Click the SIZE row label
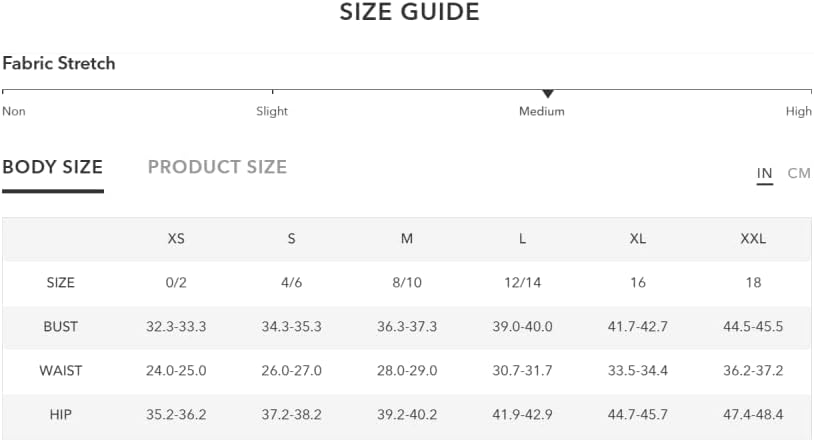 tap(61, 283)
